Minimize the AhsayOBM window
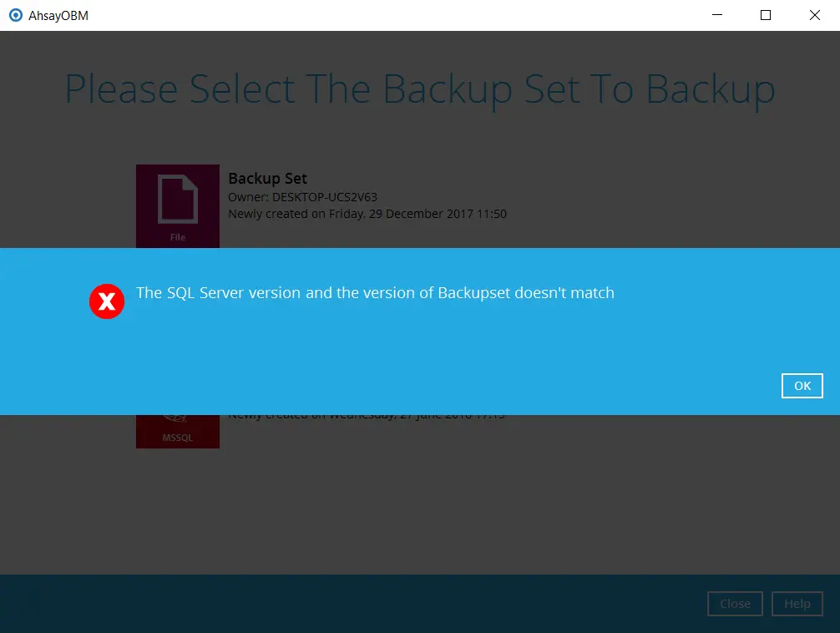This screenshot has height=633, width=840. (x=717, y=15)
